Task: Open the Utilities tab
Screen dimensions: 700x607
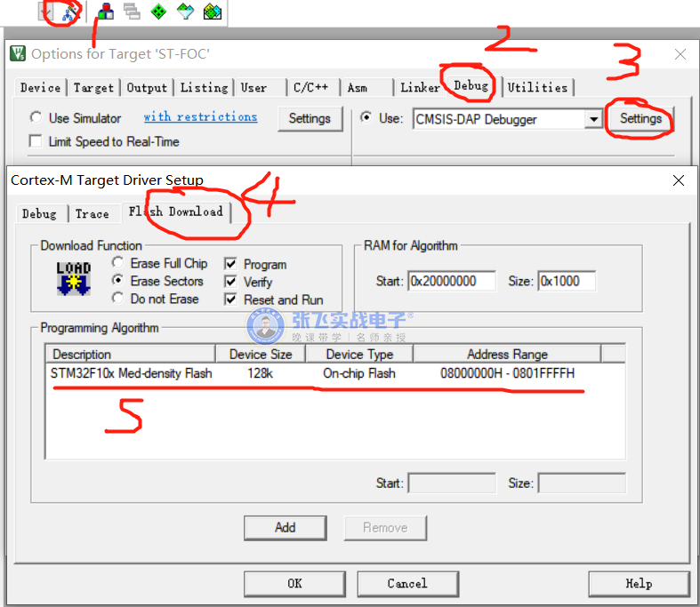Action: (x=537, y=87)
